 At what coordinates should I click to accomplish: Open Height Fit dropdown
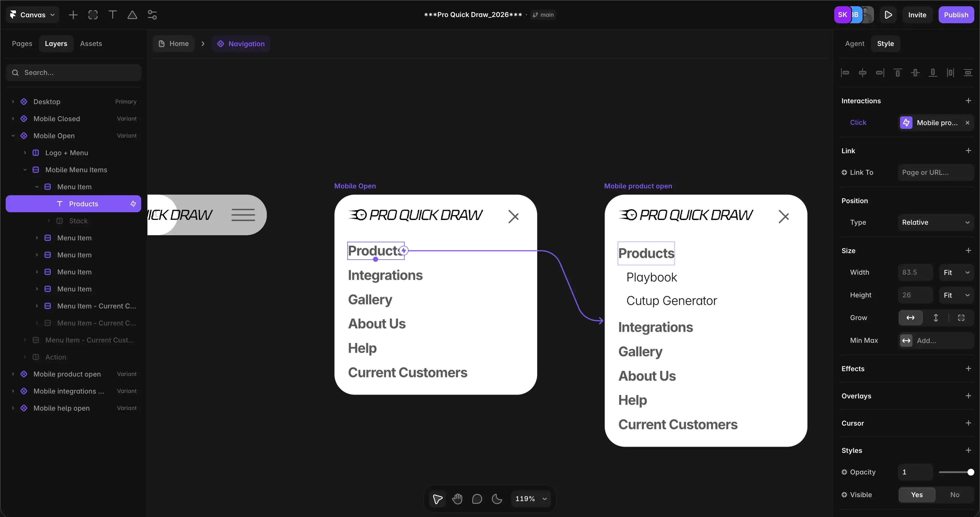click(x=956, y=295)
